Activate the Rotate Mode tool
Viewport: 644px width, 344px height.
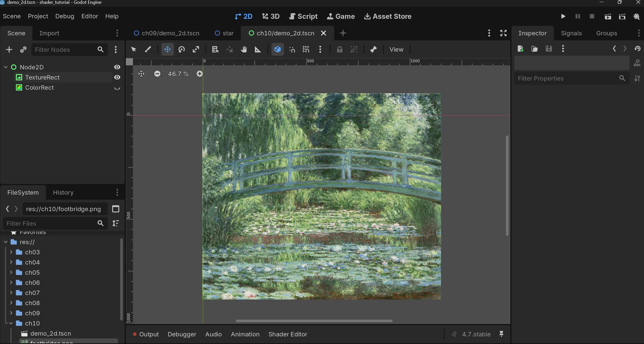pos(181,49)
